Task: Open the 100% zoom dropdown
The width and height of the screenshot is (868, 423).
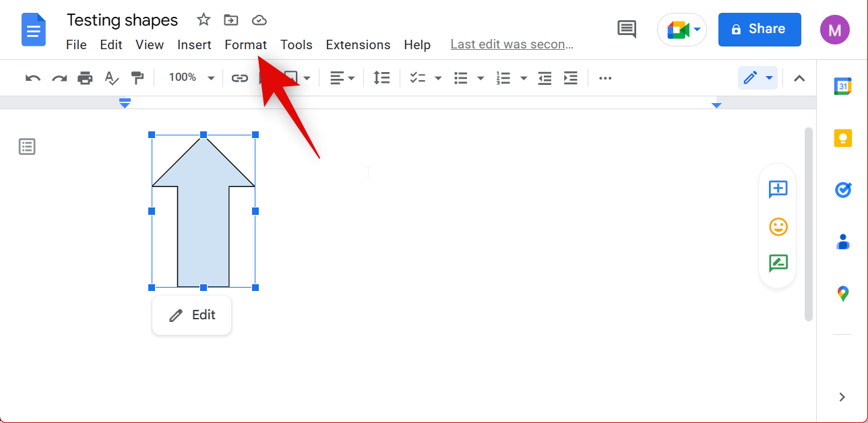Action: (x=191, y=78)
